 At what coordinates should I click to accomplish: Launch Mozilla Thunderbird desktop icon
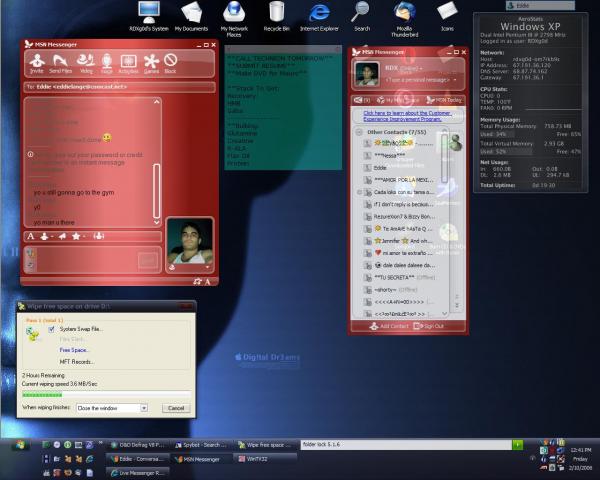pyautogui.click(x=404, y=19)
